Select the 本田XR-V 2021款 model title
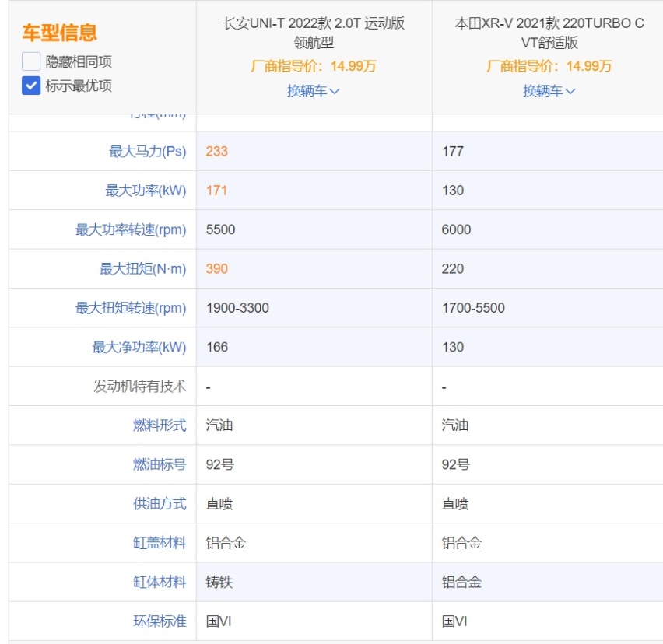The height and width of the screenshot is (644, 663). pyautogui.click(x=549, y=33)
